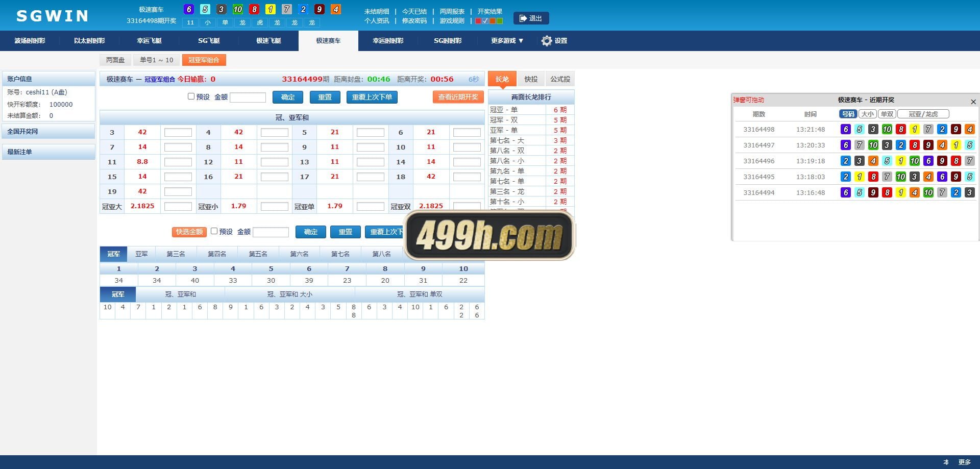Click ball 3 in popup row 33164494
Screen dimensions: 980x469
[970, 193]
